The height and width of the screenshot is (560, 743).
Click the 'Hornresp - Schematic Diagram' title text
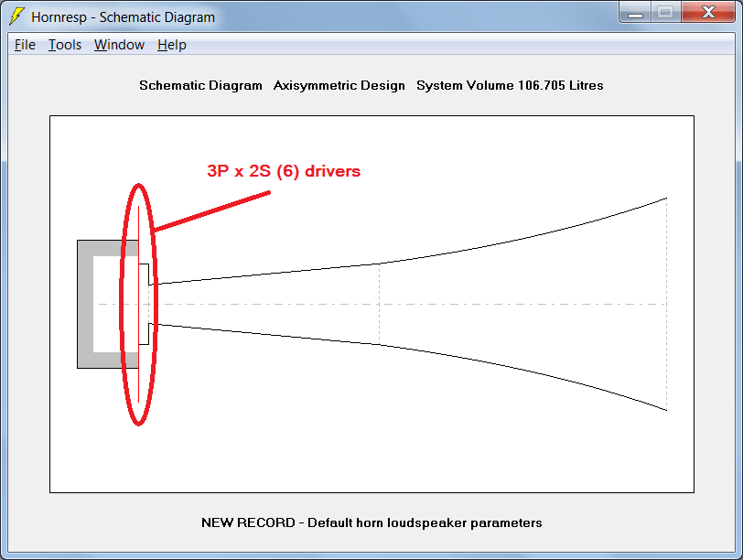pyautogui.click(x=124, y=17)
